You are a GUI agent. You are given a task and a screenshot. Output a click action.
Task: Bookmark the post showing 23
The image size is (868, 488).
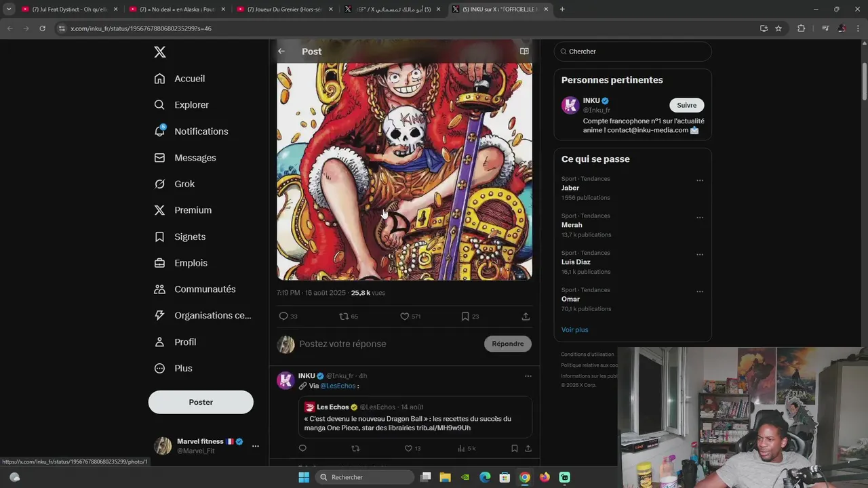click(x=465, y=317)
